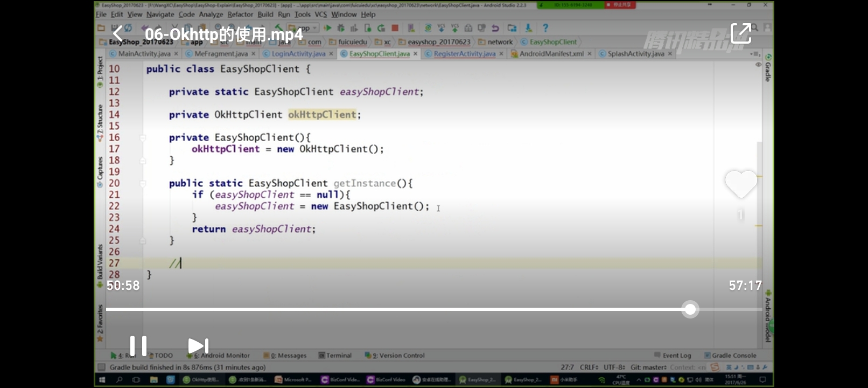Open the Structure side tool window
The width and height of the screenshot is (868, 388).
(x=100, y=123)
